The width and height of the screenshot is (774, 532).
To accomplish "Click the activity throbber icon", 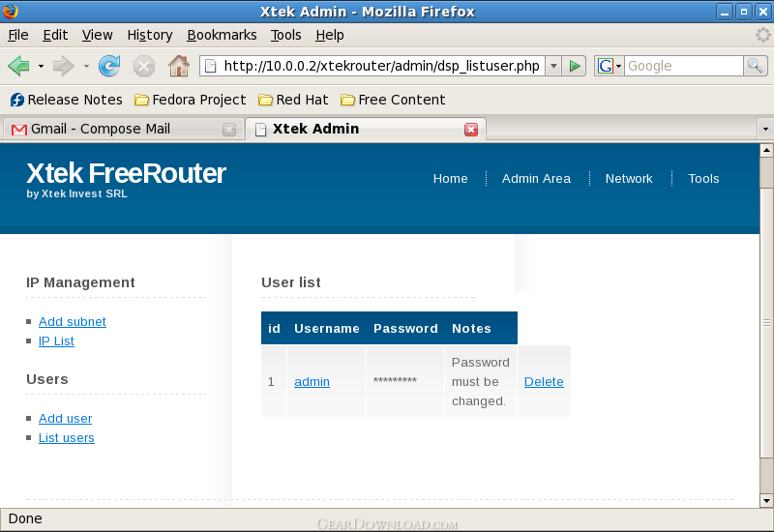I will point(763,35).
